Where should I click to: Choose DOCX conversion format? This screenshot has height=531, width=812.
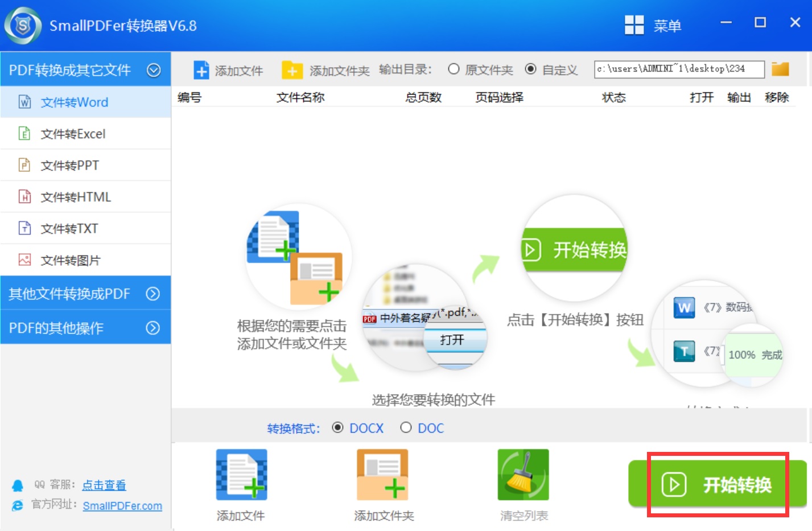coord(337,427)
